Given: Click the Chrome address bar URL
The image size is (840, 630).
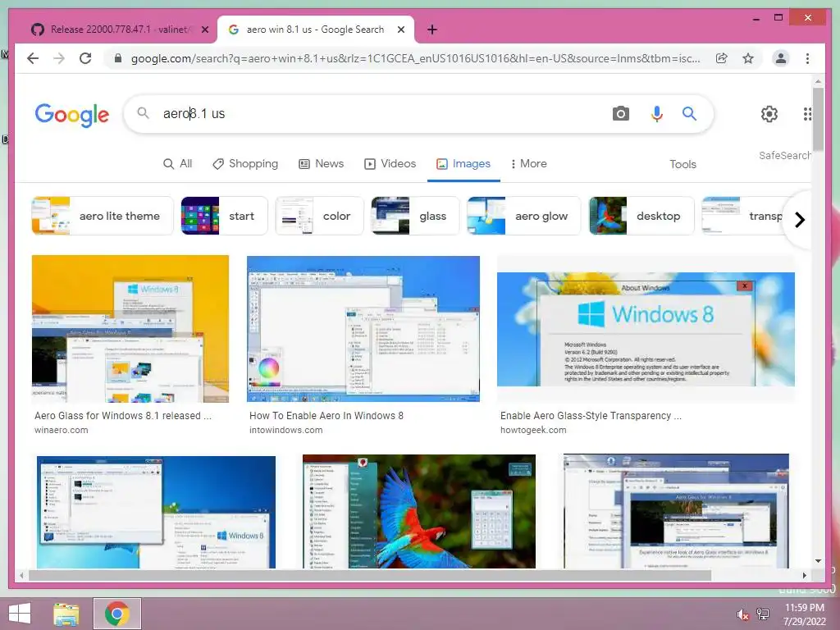Looking at the screenshot, I should [x=415, y=58].
